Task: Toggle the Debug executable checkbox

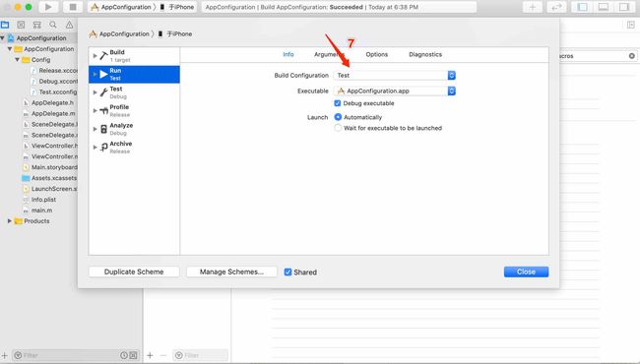Action: tap(337, 103)
